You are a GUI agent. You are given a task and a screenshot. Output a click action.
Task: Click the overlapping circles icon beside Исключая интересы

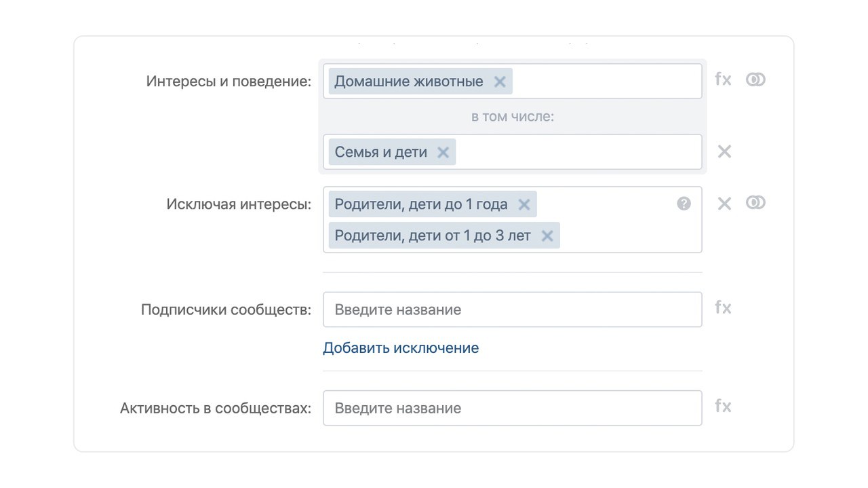(x=755, y=203)
